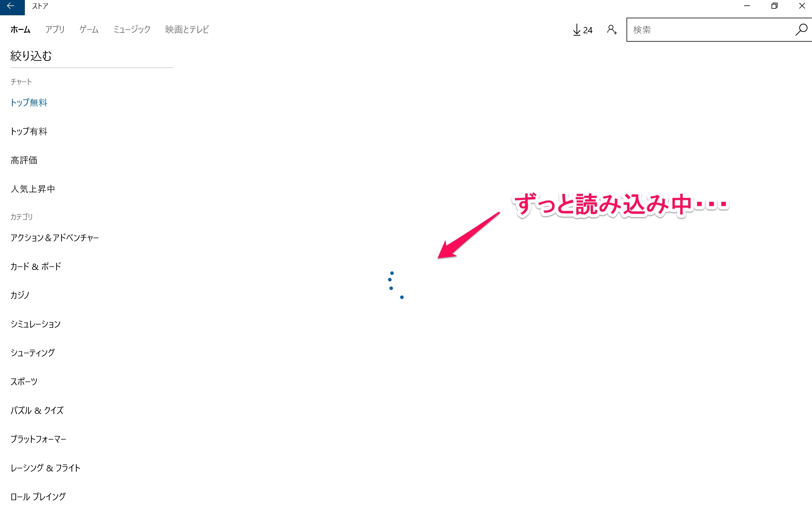This screenshot has height=515, width=812.
Task: Click inside the 検索 search field
Action: [x=708, y=30]
